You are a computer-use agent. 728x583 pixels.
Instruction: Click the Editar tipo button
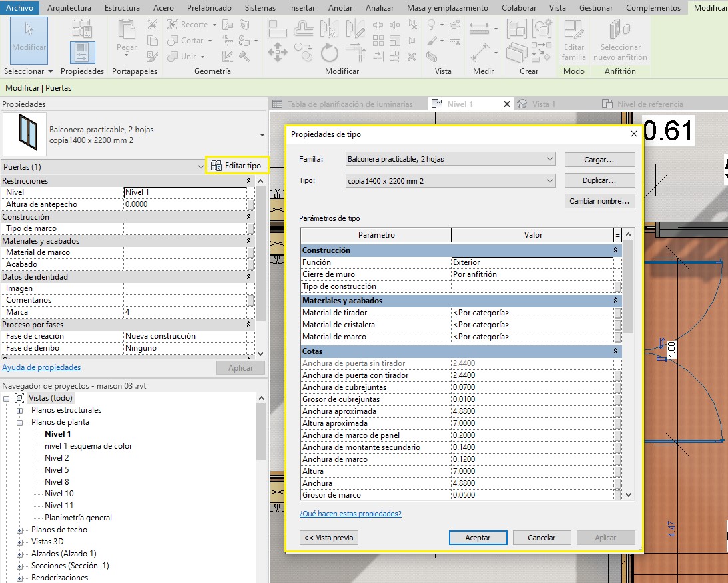pos(236,166)
